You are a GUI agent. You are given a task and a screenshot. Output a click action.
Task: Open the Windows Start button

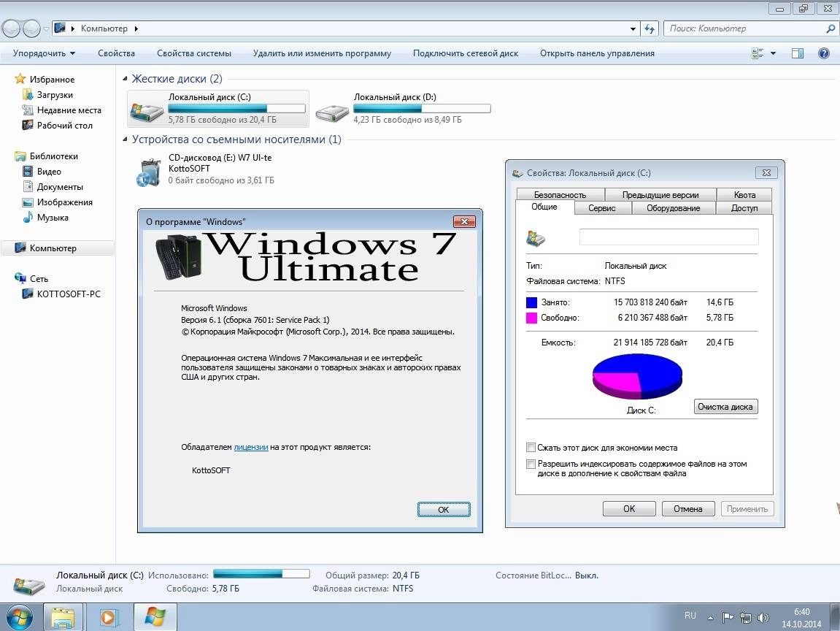tap(19, 618)
